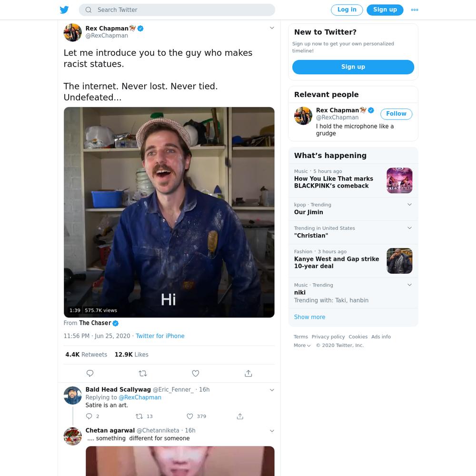Image resolution: width=476 pixels, height=476 pixels.
Task: Click the Log in button
Action: pos(347,10)
